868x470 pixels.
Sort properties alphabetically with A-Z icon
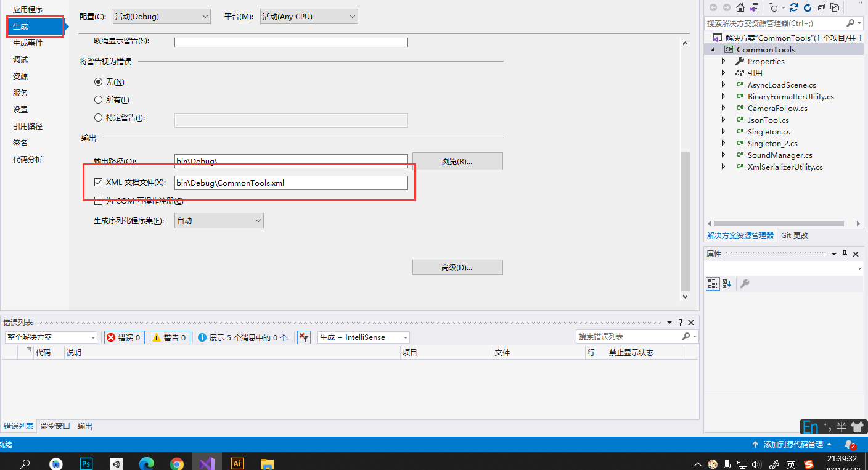click(727, 284)
